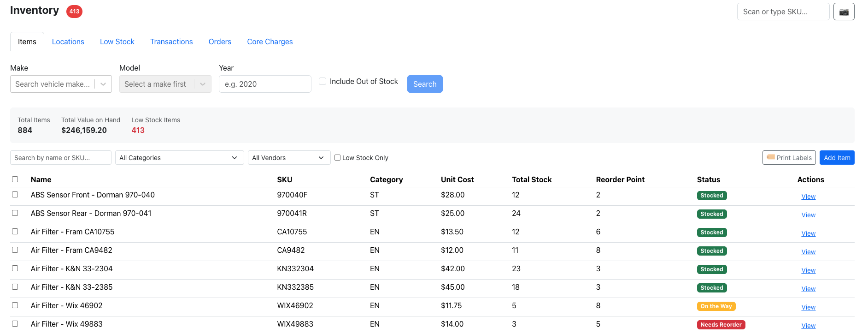Check the select-all header checkbox
This screenshot has height=334, width=868.
15,179
